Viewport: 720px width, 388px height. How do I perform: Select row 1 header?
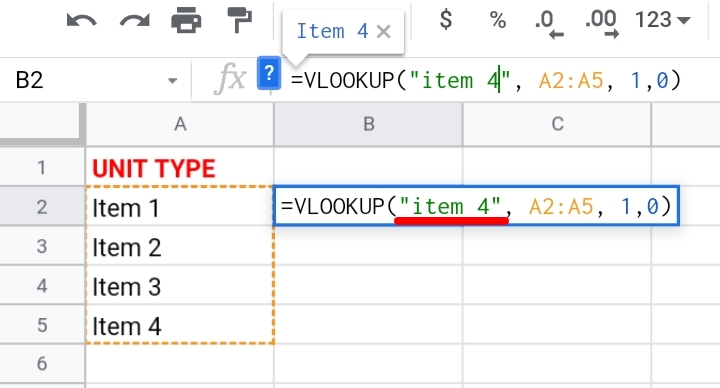(42, 167)
